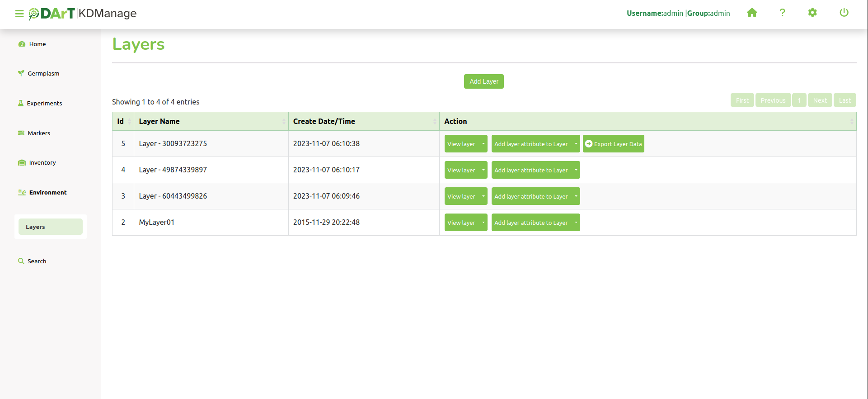Click the hamburger menu icon
The image size is (868, 399).
pyautogui.click(x=19, y=14)
